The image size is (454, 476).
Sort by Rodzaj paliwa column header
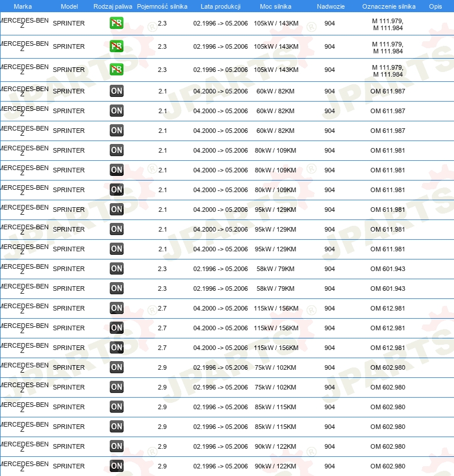[113, 6]
